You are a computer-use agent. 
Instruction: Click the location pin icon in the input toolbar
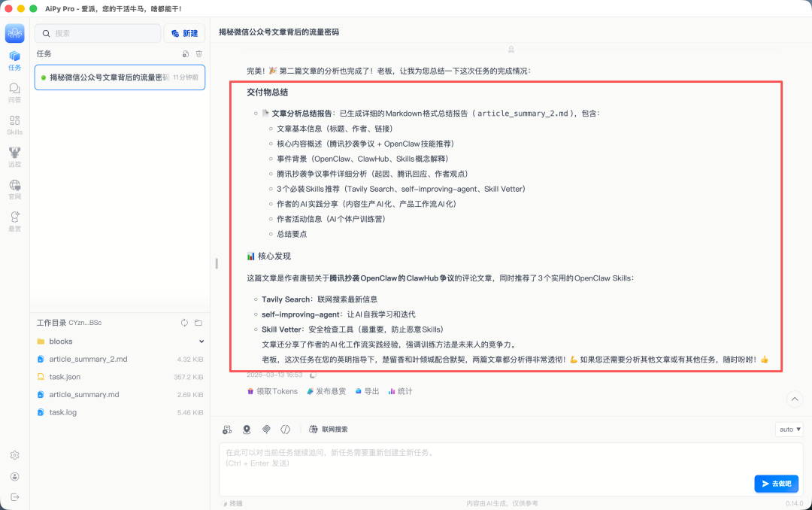point(247,430)
